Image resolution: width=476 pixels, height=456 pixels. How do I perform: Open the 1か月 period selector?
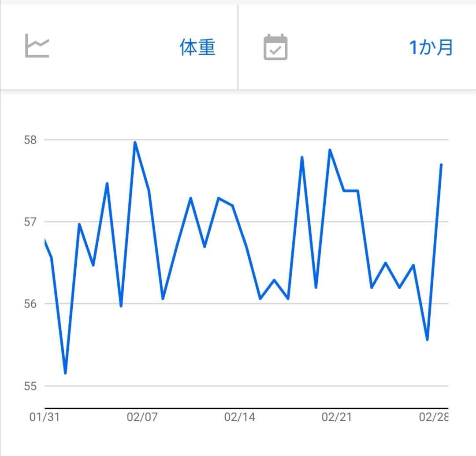coord(431,48)
